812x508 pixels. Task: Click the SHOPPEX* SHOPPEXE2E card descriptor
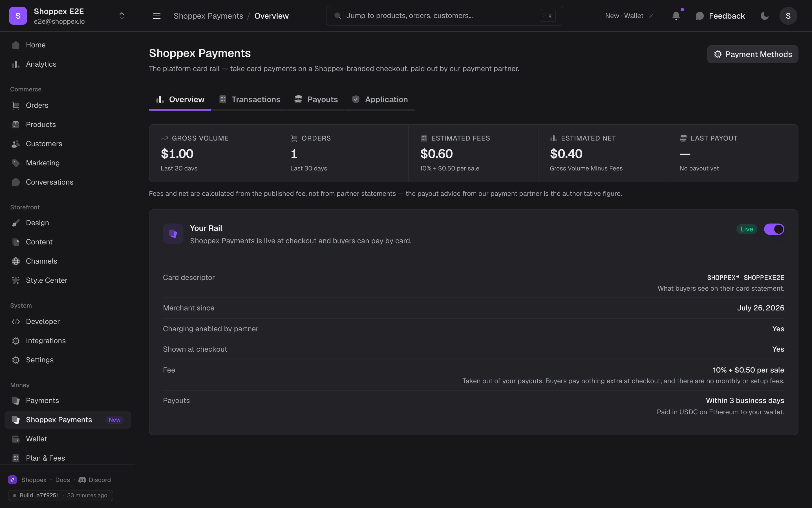745,277
